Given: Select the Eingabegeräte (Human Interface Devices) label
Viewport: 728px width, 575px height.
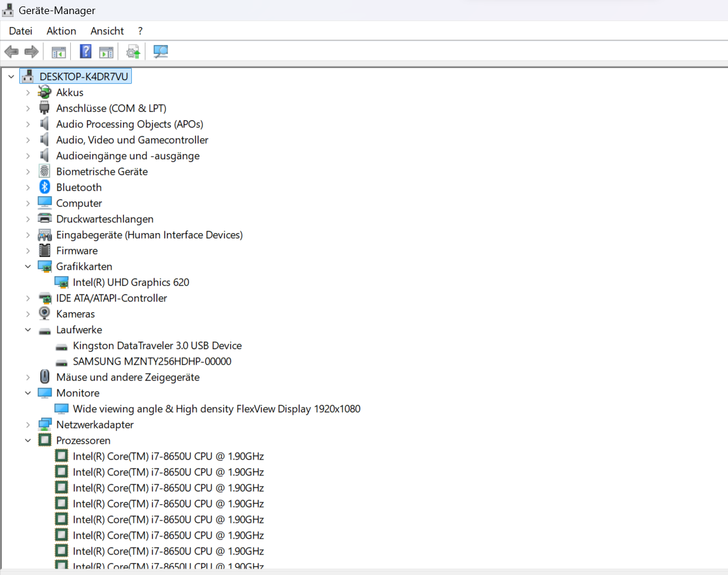Looking at the screenshot, I should 149,235.
